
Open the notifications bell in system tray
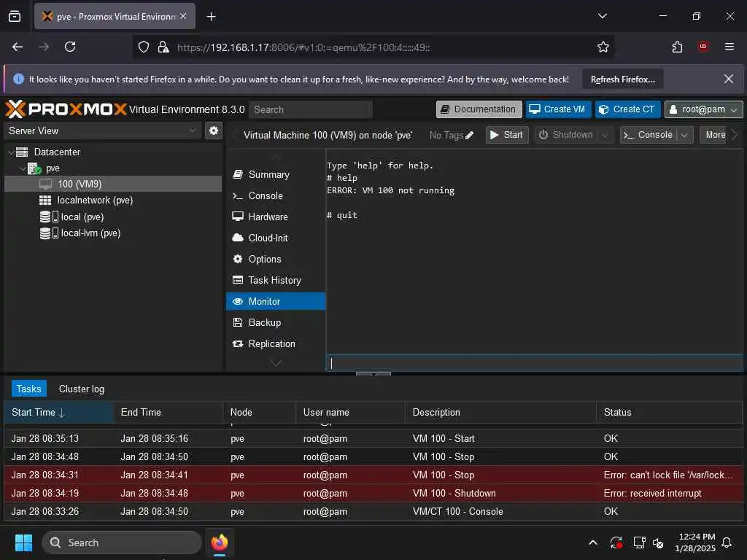coord(727,542)
